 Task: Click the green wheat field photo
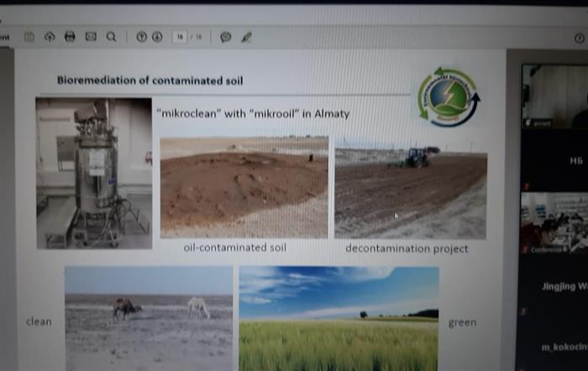click(339, 318)
